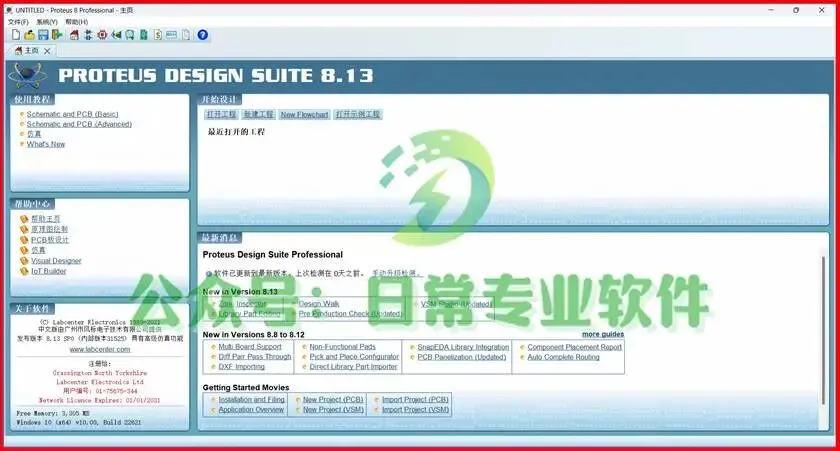Click the Close Project toolbar icon
This screenshot has height=451, width=840.
coord(57,35)
